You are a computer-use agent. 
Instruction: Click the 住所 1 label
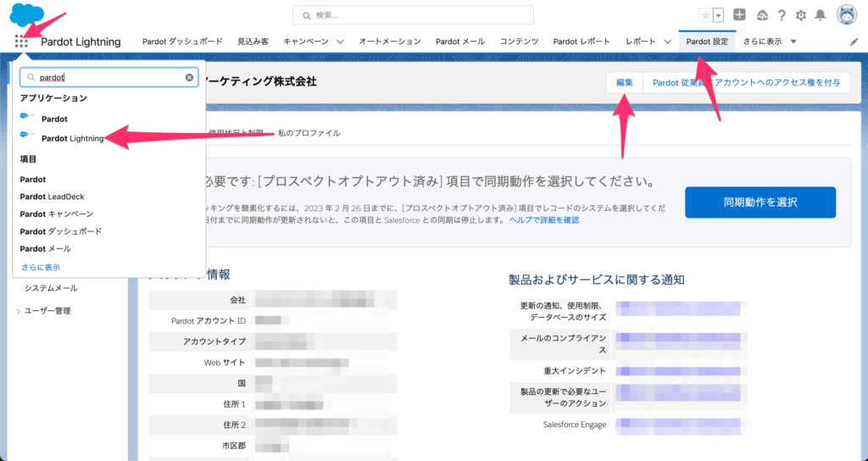coord(235,404)
